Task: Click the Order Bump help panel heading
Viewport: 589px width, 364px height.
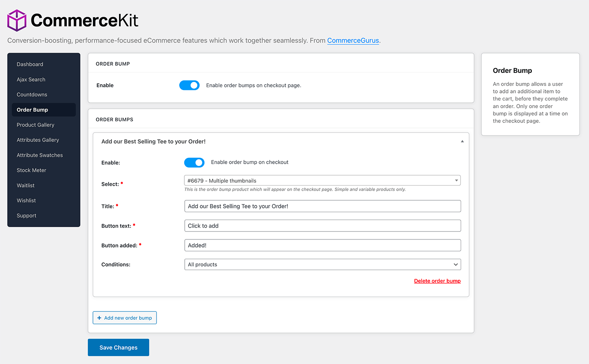Action: point(512,71)
